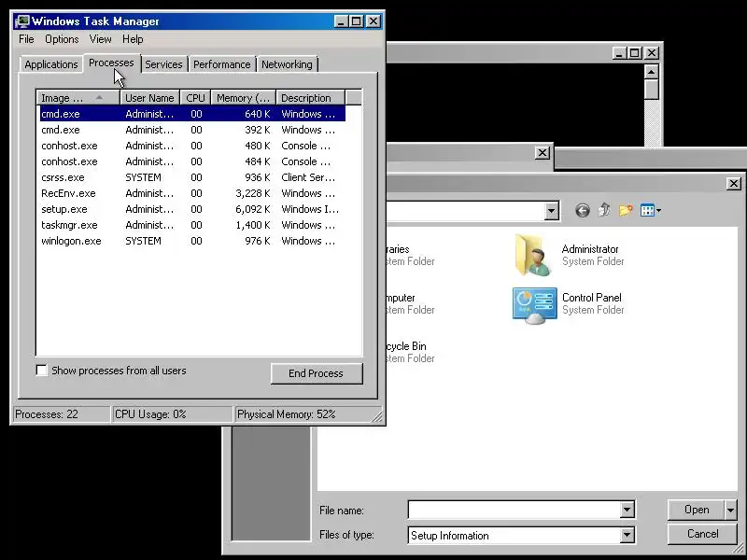This screenshot has width=747, height=560.
Task: Click the console window scrollbar thumb
Action: pos(651,90)
